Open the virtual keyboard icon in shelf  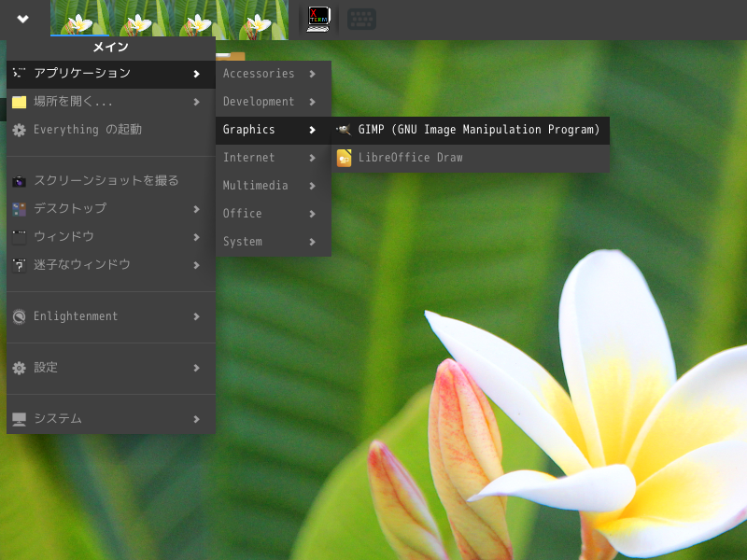pos(361,19)
